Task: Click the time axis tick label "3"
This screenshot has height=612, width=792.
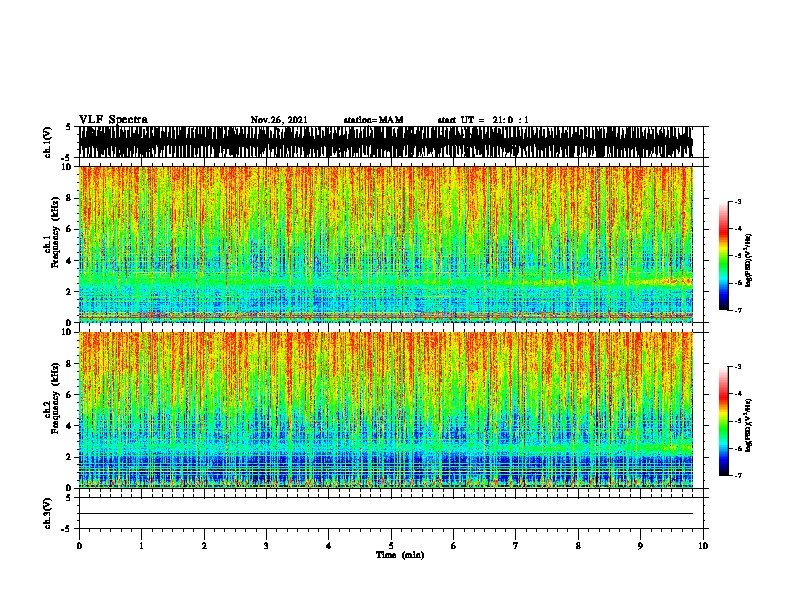Action: 266,546
